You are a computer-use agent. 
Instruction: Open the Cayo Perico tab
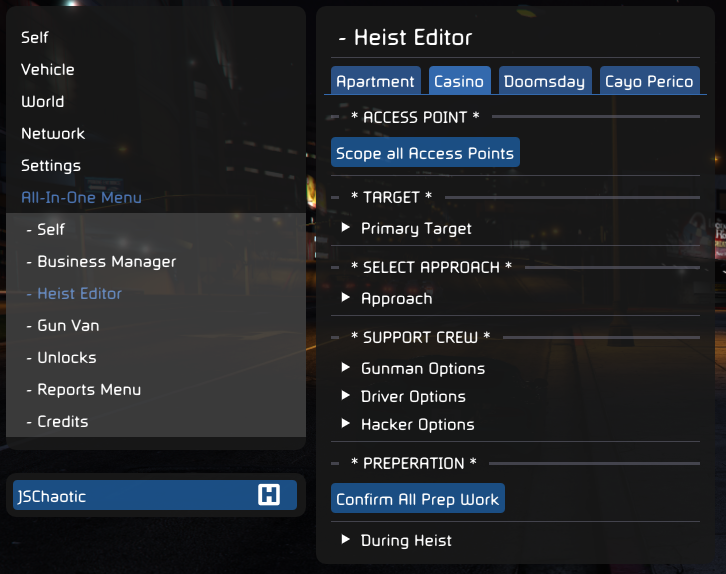(x=649, y=81)
